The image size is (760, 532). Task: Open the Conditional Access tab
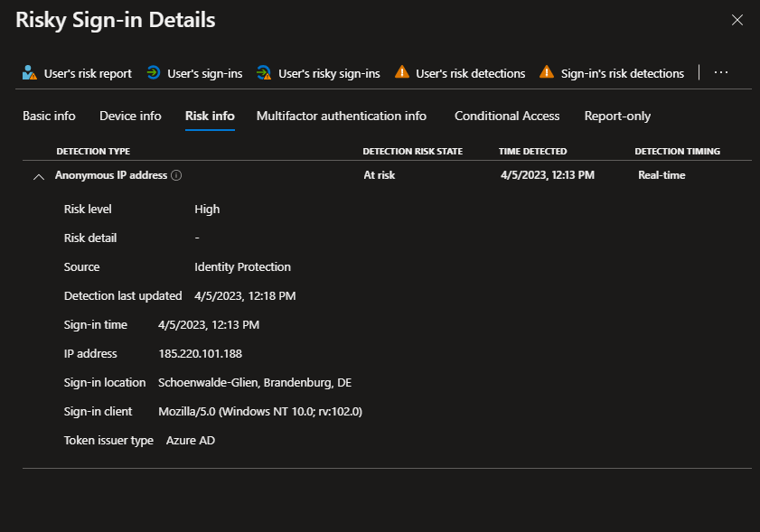[x=507, y=116]
